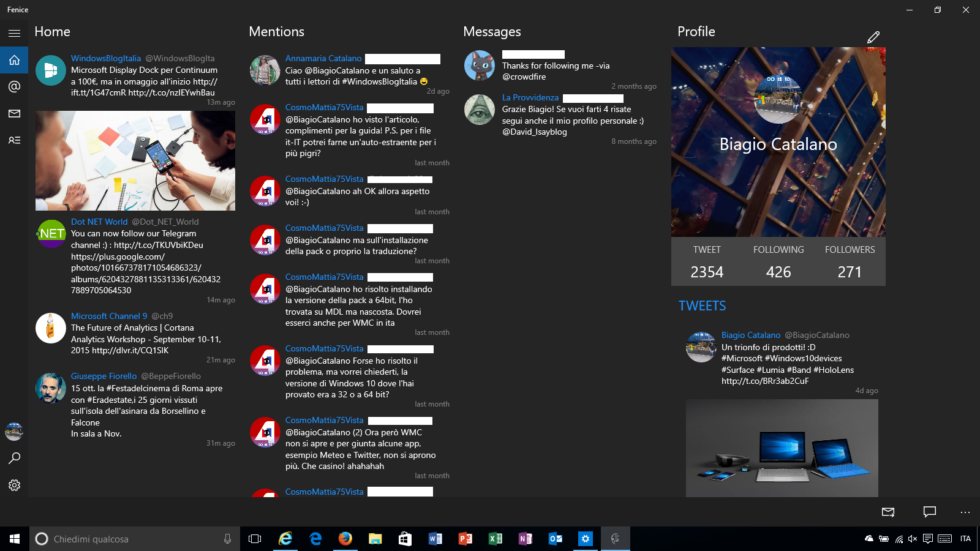Click the Messages column header
This screenshot has width=980, height=551.
(492, 31)
